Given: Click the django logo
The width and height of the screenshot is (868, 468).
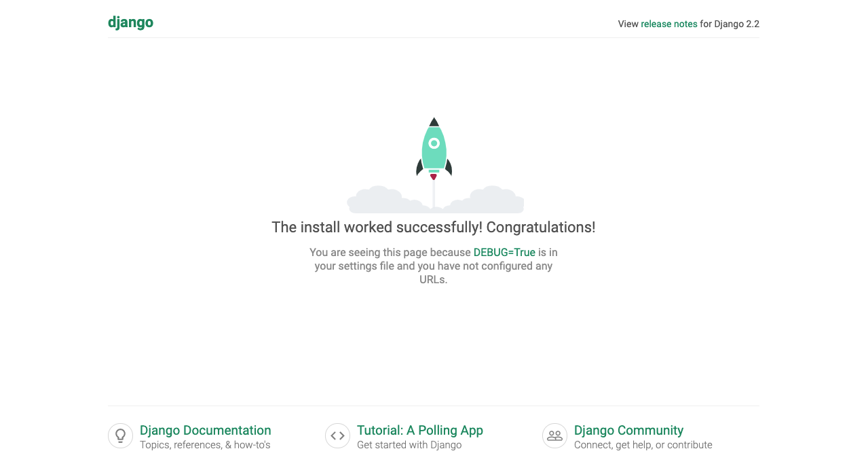Looking at the screenshot, I should point(130,22).
